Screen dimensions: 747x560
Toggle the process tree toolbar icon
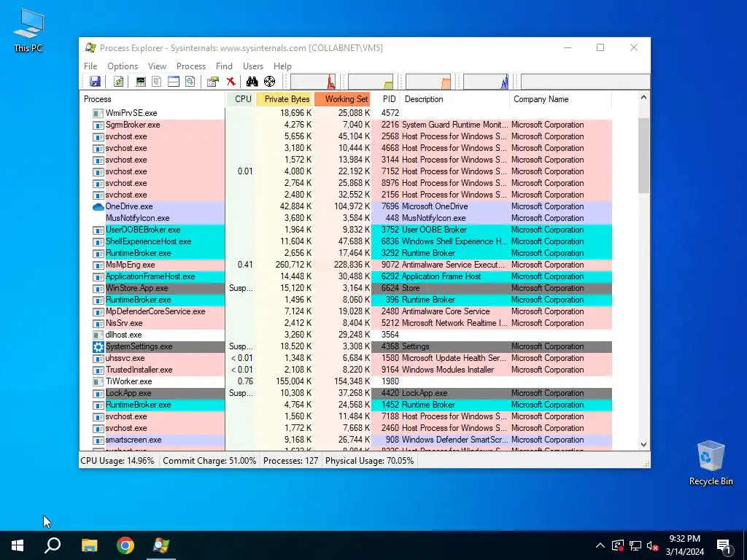point(157,82)
